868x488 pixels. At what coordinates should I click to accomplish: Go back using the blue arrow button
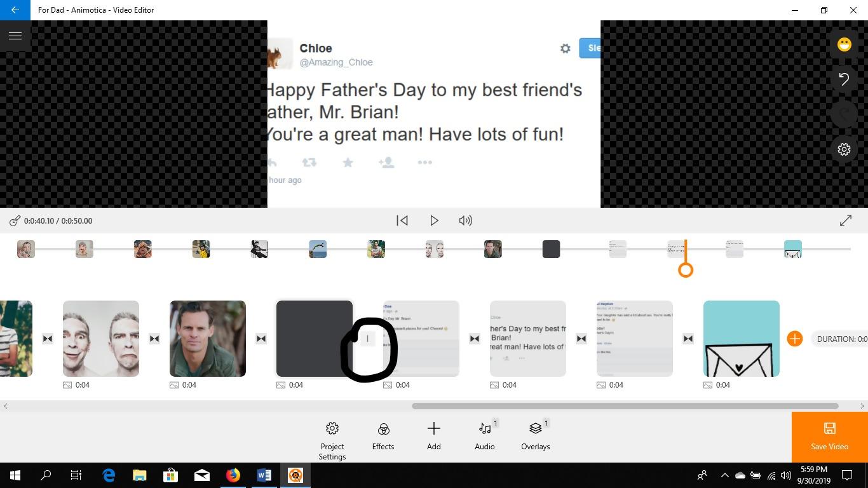tap(15, 10)
